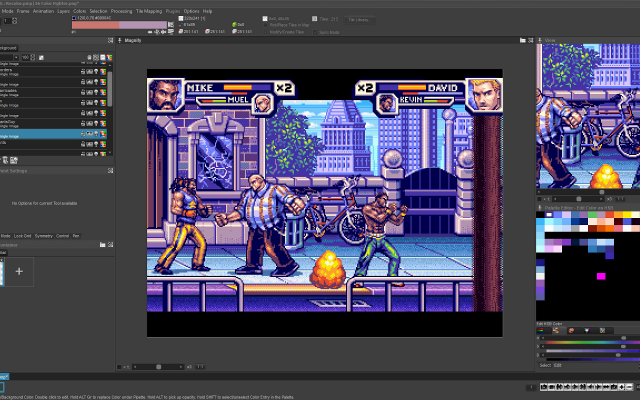Click the layer opacity stepper
This screenshot has width=640, height=400.
(33, 58)
